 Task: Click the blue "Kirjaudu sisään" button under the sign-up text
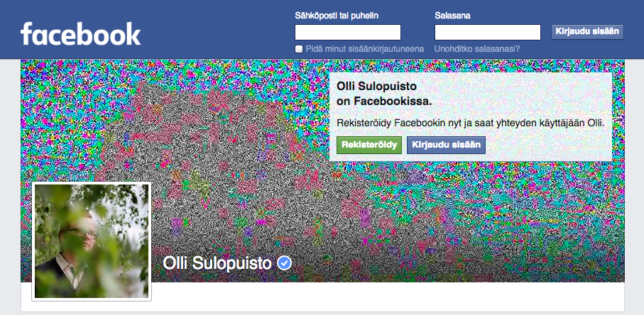point(446,145)
